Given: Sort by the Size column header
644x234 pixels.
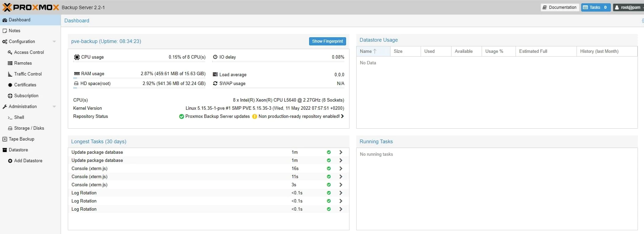Looking at the screenshot, I should click(x=405, y=51).
